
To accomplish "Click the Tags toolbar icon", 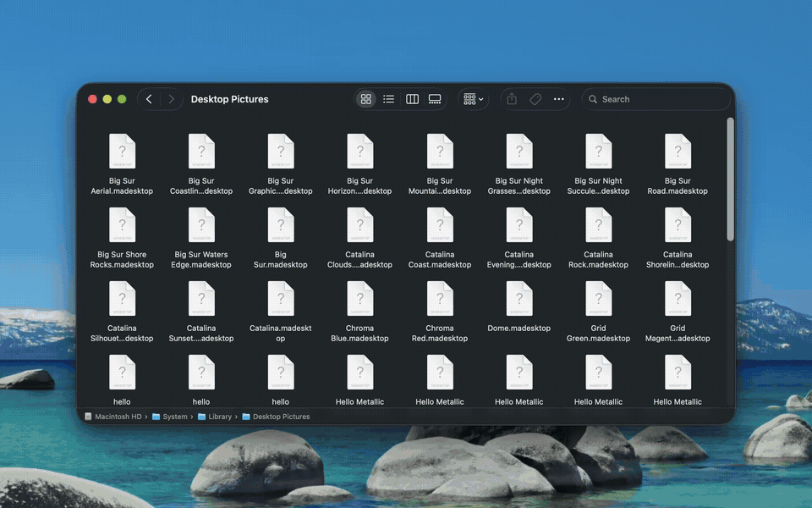I will [x=535, y=99].
